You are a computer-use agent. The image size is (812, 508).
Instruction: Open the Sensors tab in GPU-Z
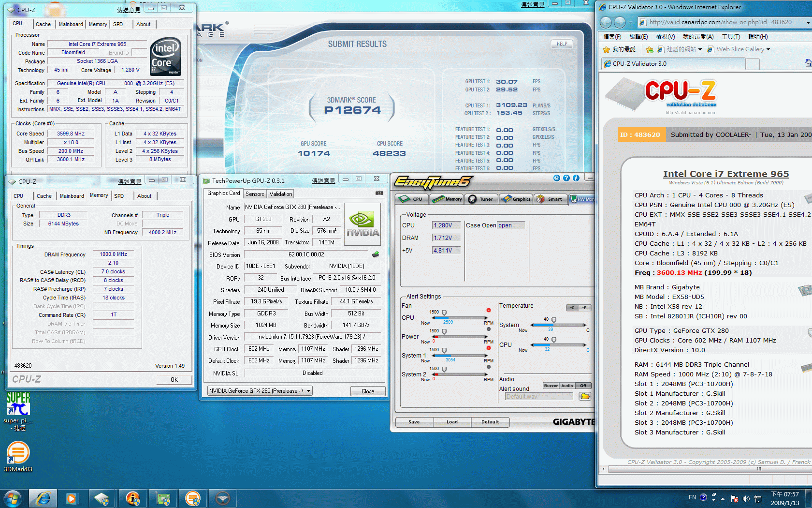tap(255, 194)
